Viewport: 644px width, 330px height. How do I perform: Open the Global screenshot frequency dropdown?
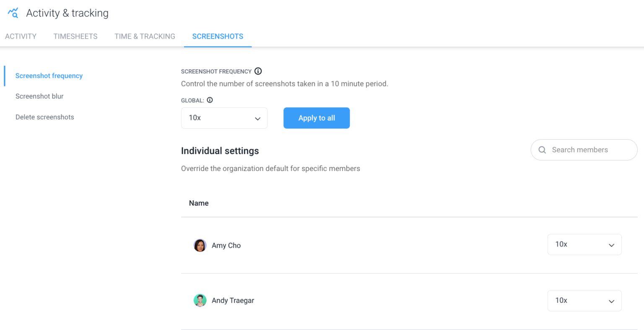point(224,118)
